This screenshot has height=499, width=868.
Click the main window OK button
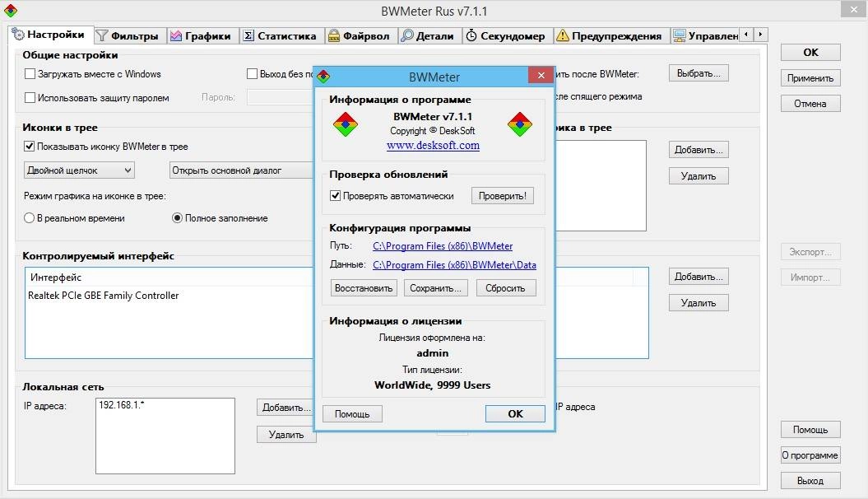pyautogui.click(x=810, y=52)
